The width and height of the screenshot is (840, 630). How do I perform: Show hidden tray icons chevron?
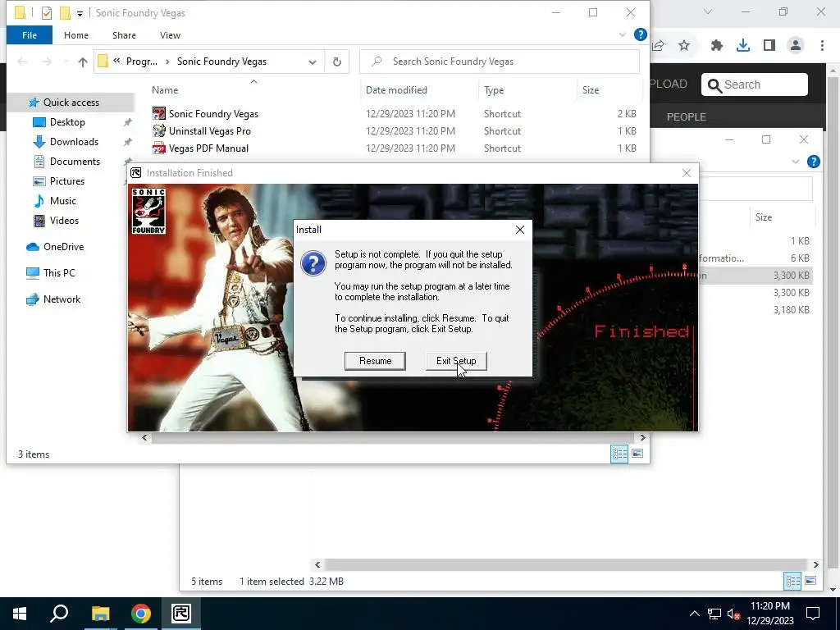[694, 614]
